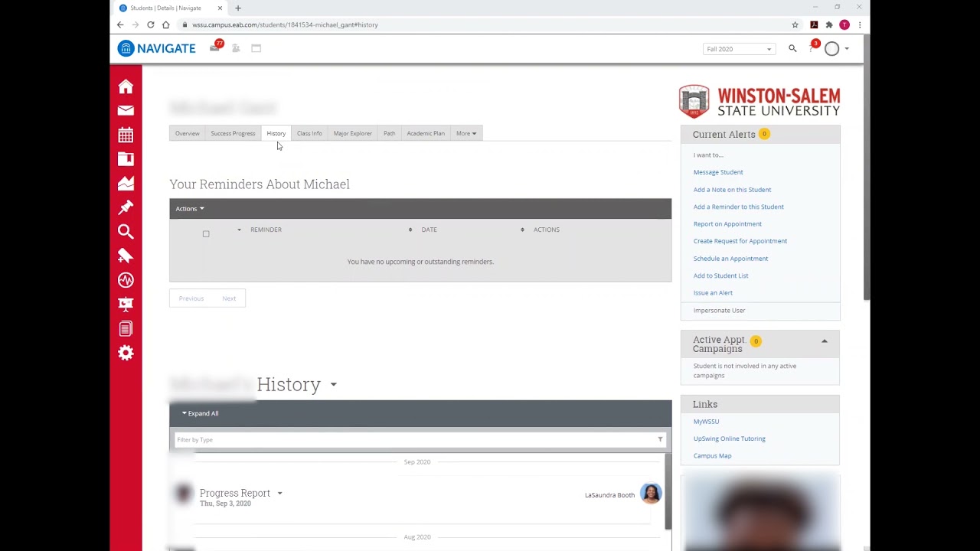Open the Filter by Type dropdown arrow
Screen dimensions: 980x551
660,440
